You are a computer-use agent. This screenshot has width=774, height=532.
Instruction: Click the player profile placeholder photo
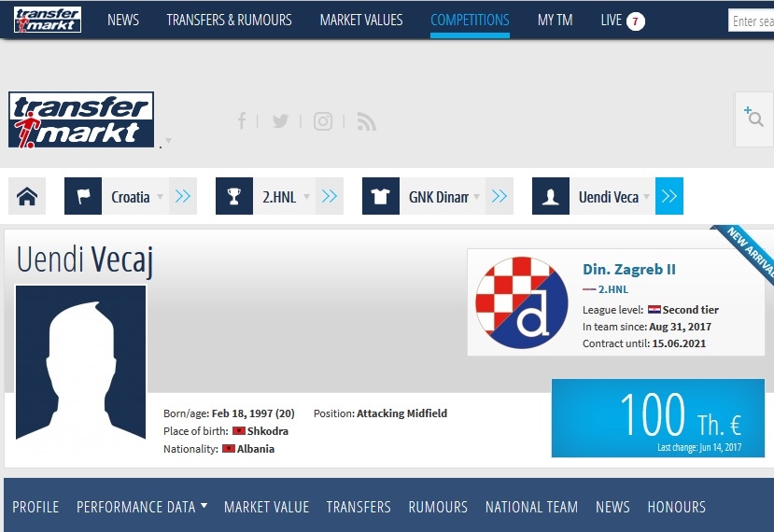click(x=81, y=362)
